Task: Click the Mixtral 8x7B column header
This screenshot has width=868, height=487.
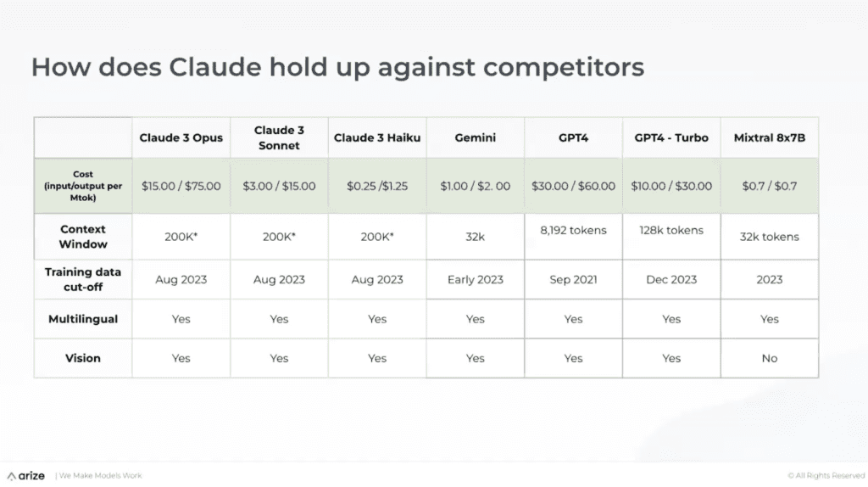Action: [769, 137]
